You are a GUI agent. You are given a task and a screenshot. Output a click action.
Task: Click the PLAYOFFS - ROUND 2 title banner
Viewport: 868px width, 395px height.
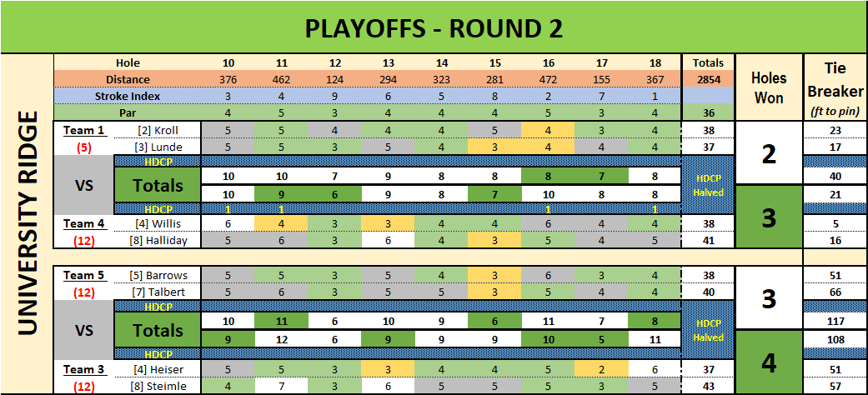click(x=434, y=27)
